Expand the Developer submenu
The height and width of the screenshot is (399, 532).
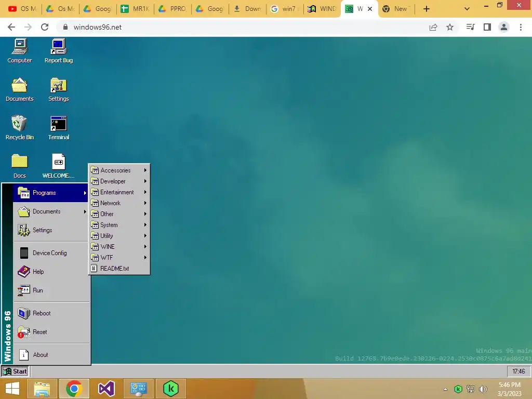point(119,181)
